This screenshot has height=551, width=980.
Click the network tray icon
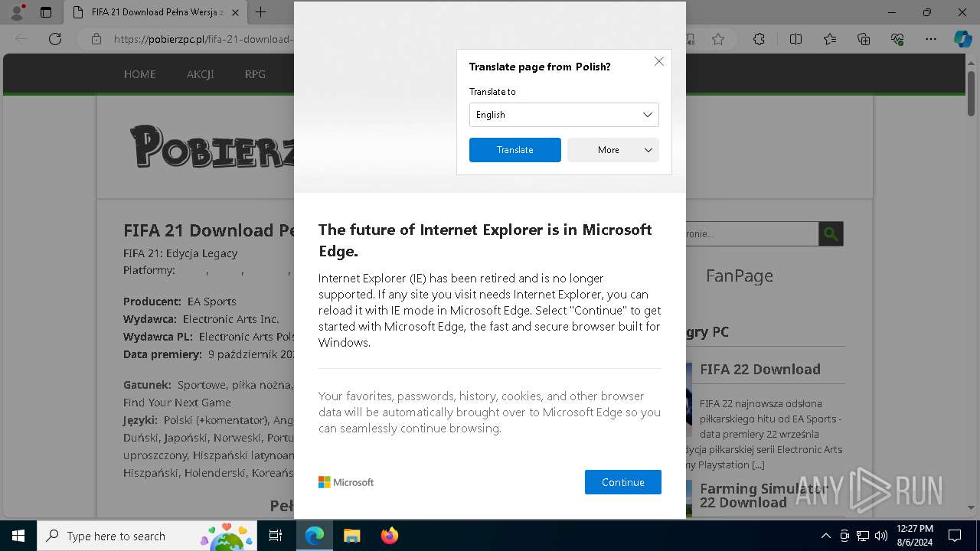coord(863,536)
